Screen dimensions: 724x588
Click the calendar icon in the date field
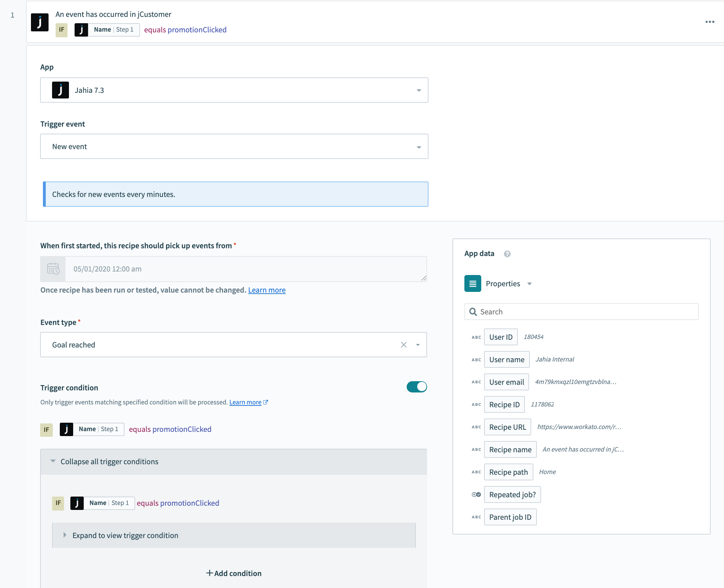pyautogui.click(x=53, y=269)
